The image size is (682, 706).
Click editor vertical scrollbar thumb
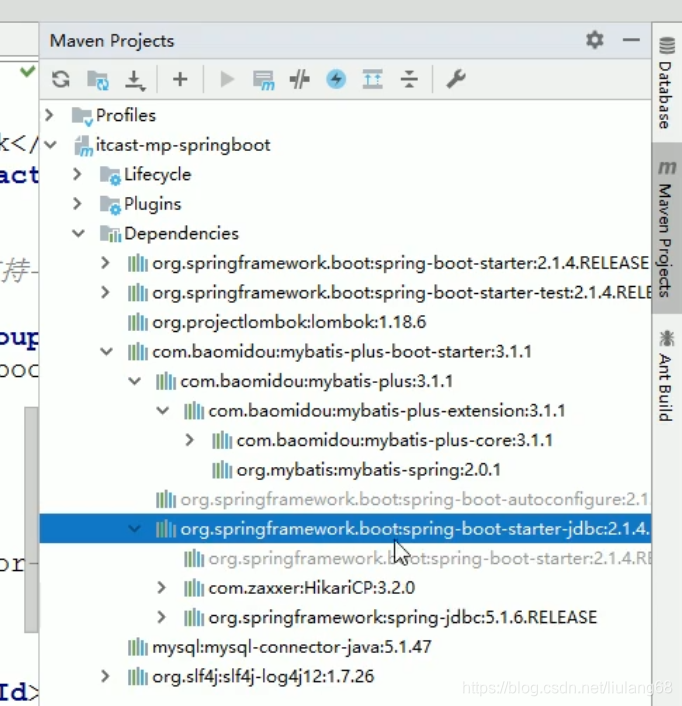pos(31,520)
